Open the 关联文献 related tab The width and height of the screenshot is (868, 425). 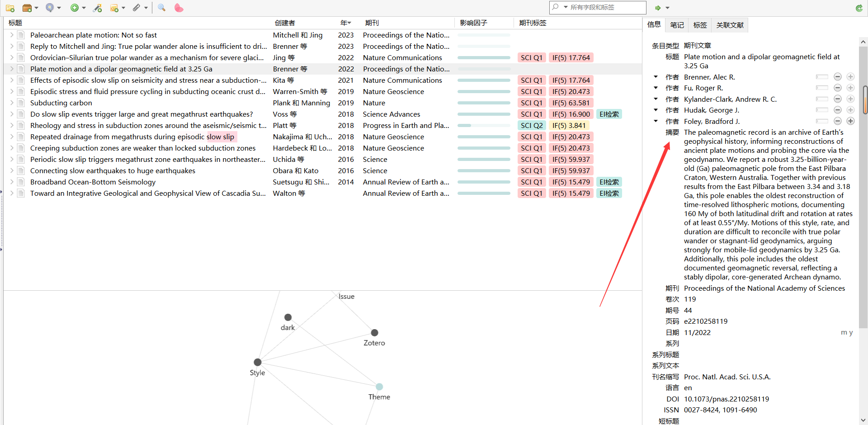click(729, 25)
